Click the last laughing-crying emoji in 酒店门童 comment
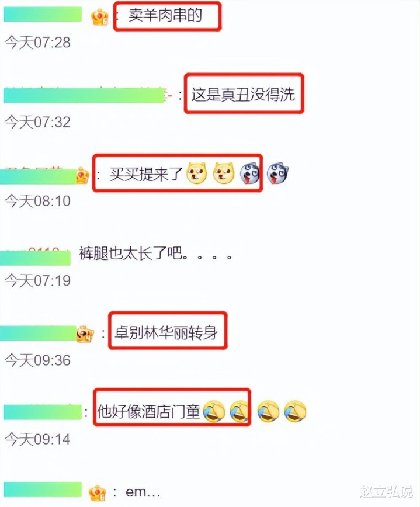Viewport: 420px width, 507px height. coord(295,411)
